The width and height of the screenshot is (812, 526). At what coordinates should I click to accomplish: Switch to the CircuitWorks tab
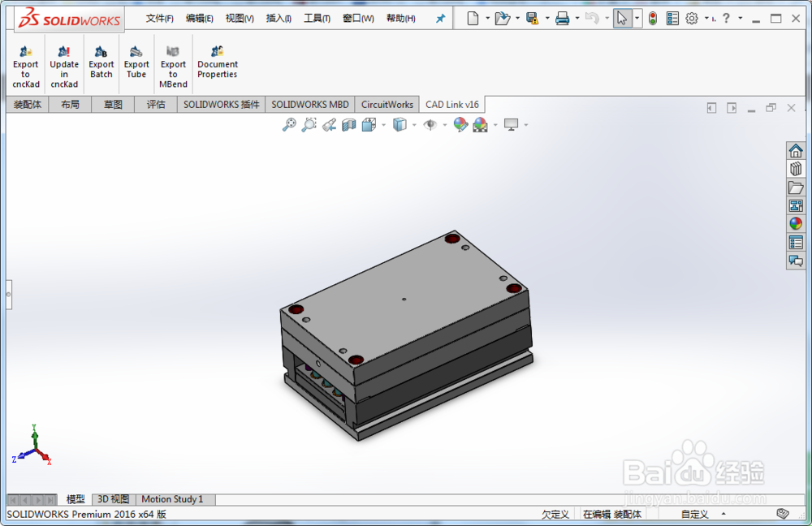coord(387,105)
